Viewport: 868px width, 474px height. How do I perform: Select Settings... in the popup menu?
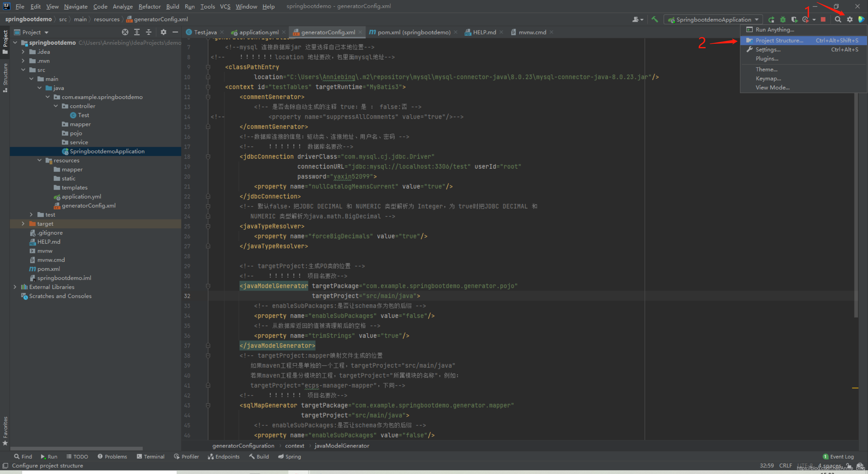pyautogui.click(x=768, y=49)
